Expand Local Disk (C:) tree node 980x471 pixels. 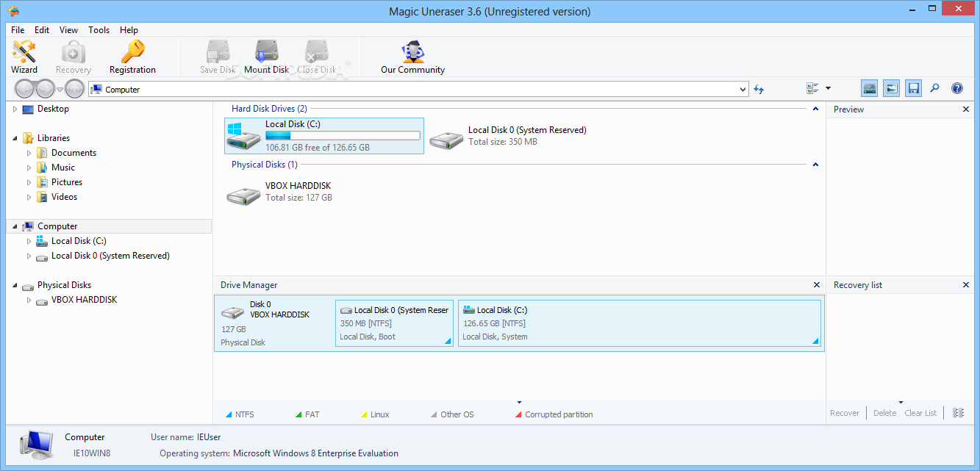pos(29,241)
